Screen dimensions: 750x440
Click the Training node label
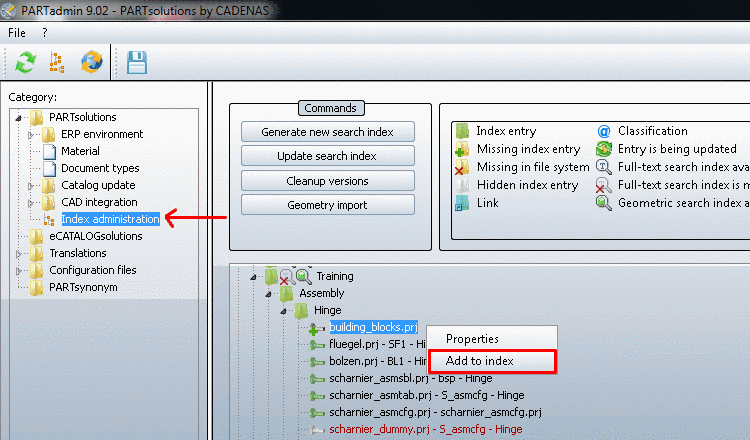tap(335, 276)
